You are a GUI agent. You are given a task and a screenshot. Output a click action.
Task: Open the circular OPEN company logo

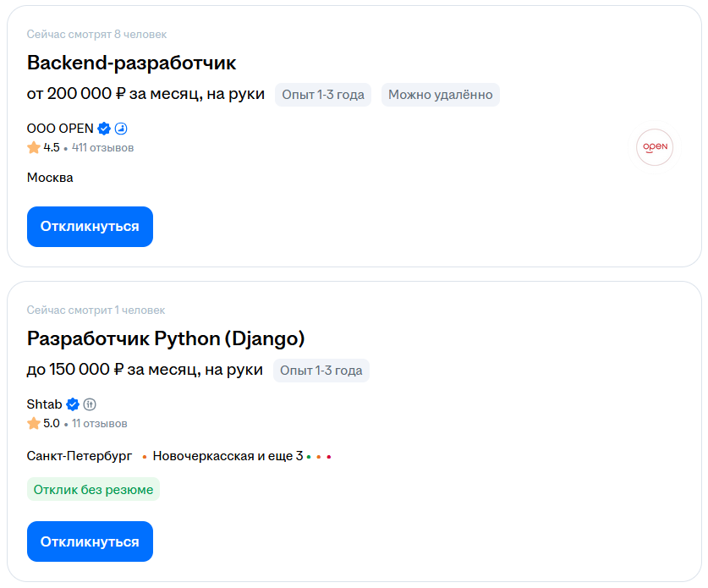654,146
